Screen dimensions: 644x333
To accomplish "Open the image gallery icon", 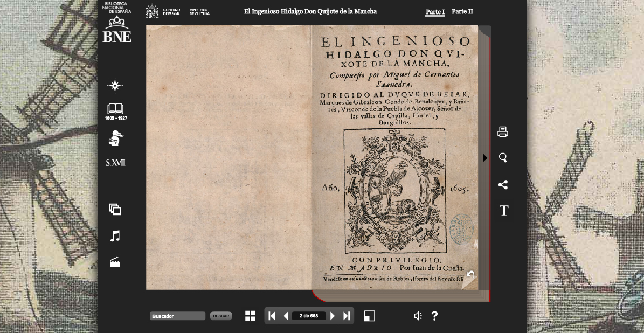I will pyautogui.click(x=115, y=209).
